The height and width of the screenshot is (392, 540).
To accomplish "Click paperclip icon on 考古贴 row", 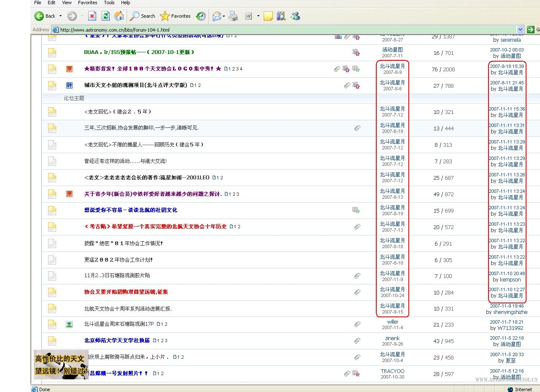I will pos(357,227).
